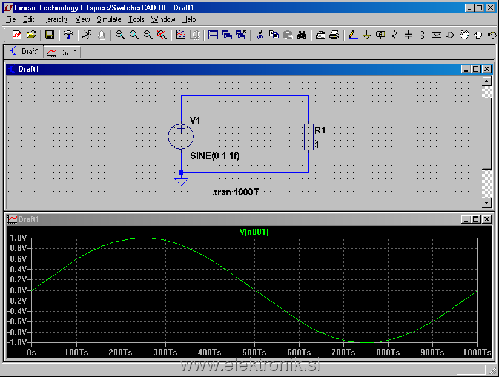The image size is (499, 377).
Task: Create a new schematic with the toolbar icon
Action: [17, 35]
